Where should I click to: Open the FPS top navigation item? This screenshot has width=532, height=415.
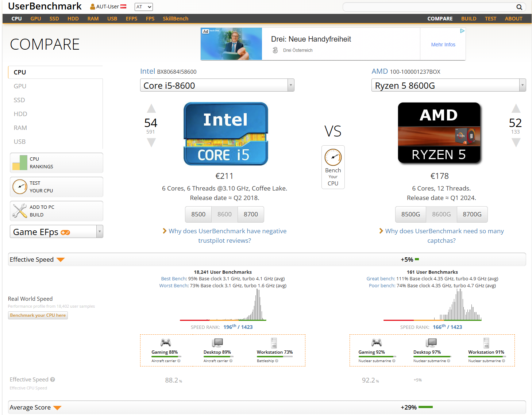(150, 19)
